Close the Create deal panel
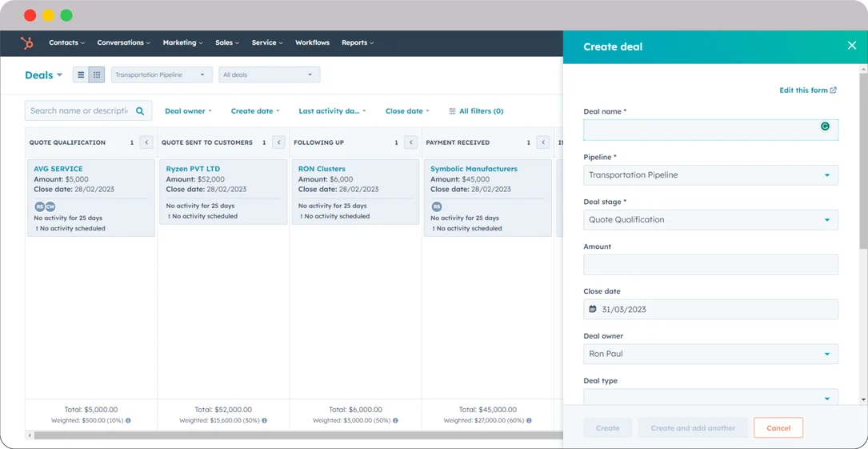Viewport: 868px width, 449px height. [x=851, y=46]
